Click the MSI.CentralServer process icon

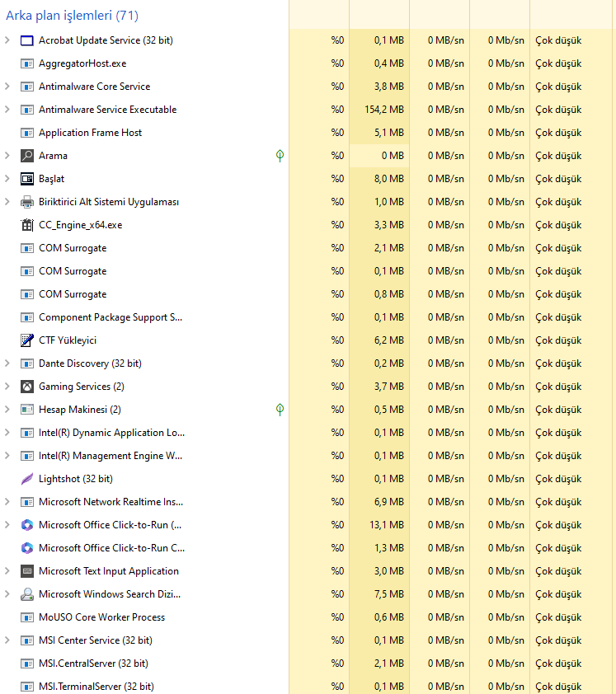27,663
